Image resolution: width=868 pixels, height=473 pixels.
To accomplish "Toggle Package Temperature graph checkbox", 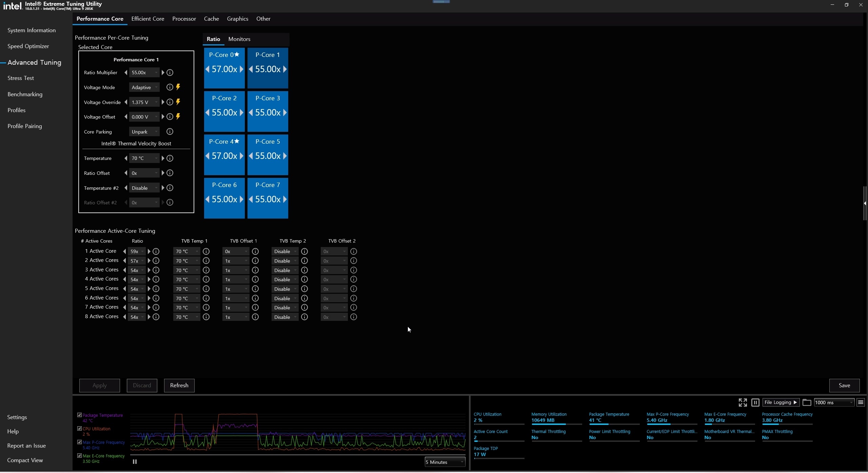I will click(79, 415).
